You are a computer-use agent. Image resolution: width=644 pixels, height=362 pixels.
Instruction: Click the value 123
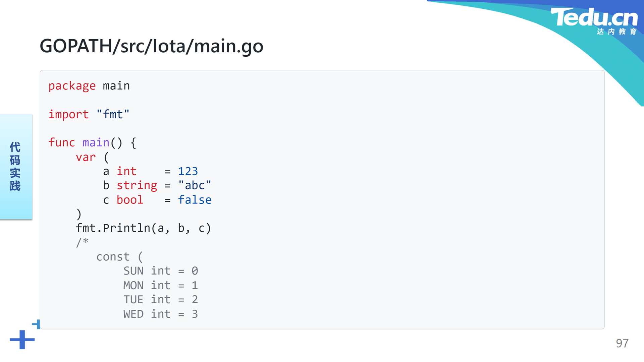[188, 171]
